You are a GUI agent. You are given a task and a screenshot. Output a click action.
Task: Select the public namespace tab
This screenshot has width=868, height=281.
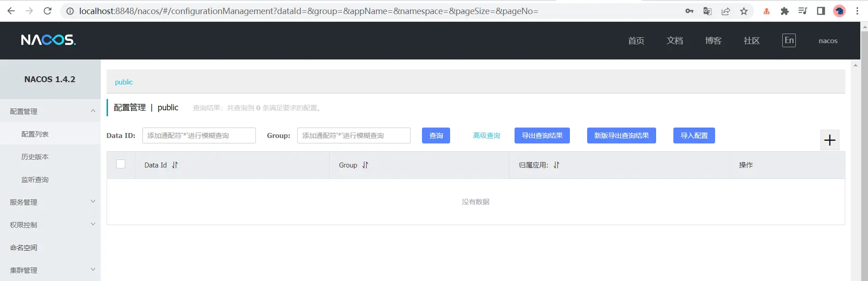click(x=124, y=82)
